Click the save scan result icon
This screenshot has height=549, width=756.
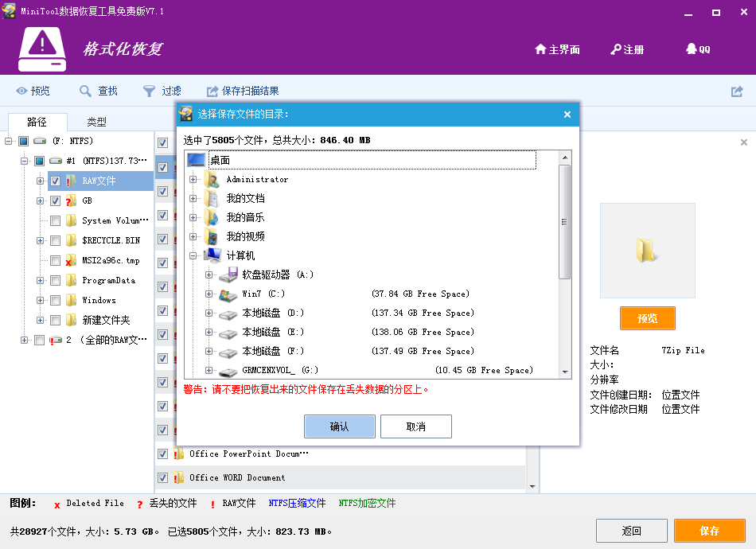tap(212, 91)
